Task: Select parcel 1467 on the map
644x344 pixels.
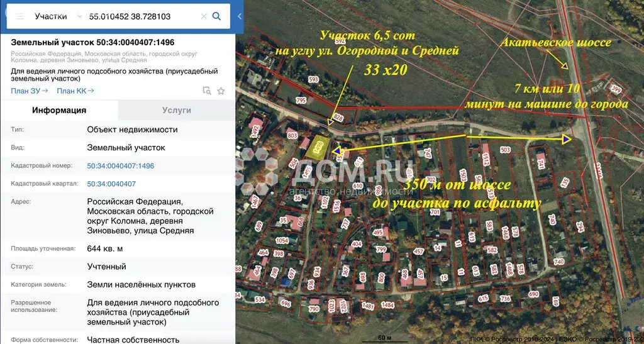Action: tap(255, 201)
